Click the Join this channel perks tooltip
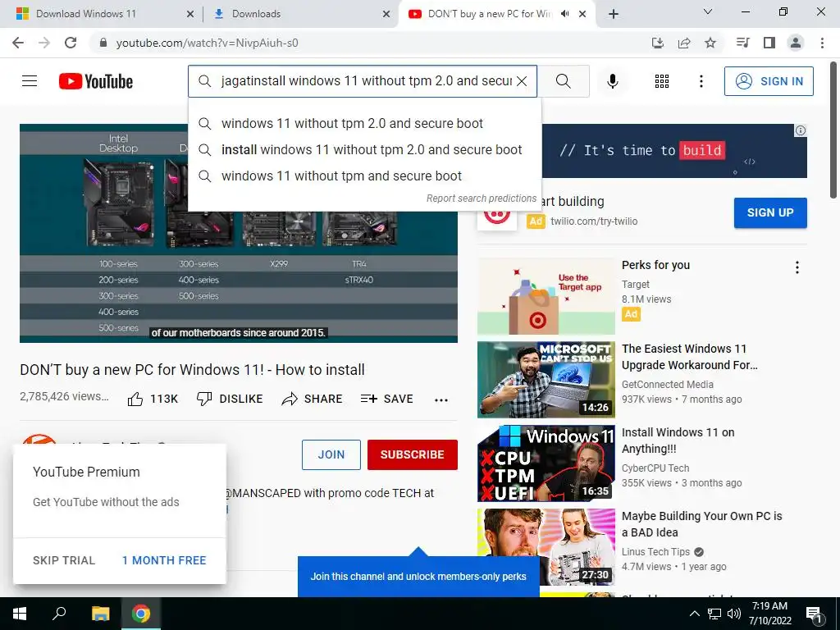This screenshot has height=630, width=840. pos(418,577)
